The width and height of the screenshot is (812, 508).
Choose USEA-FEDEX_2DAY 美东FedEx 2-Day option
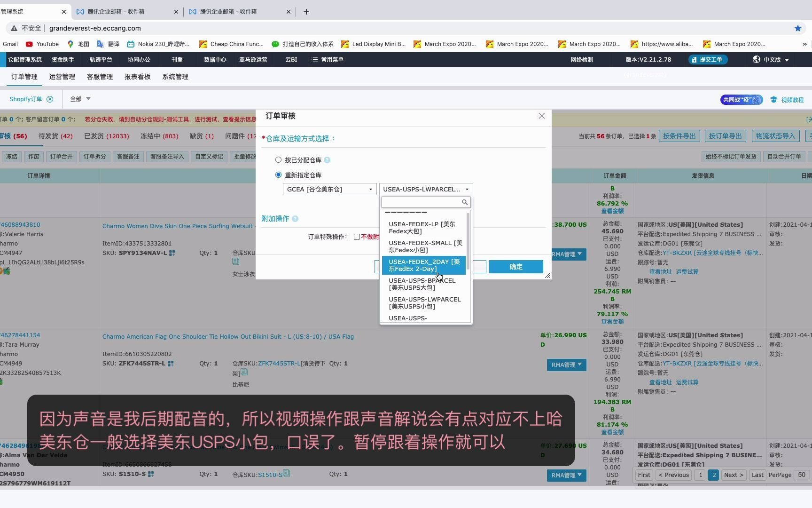[x=423, y=265]
